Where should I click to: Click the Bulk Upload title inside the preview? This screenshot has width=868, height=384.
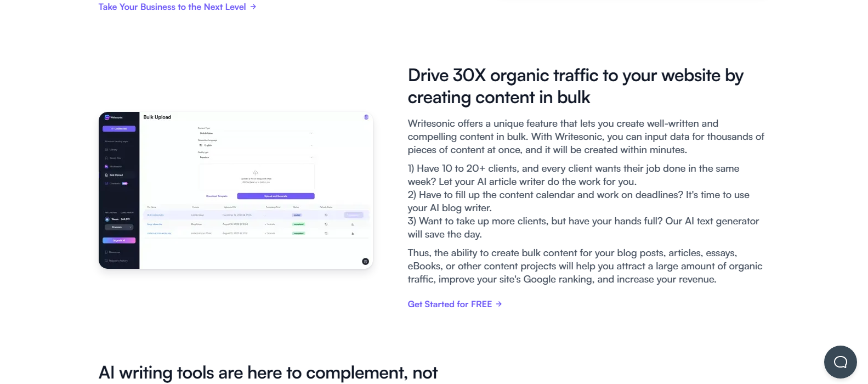pos(157,117)
